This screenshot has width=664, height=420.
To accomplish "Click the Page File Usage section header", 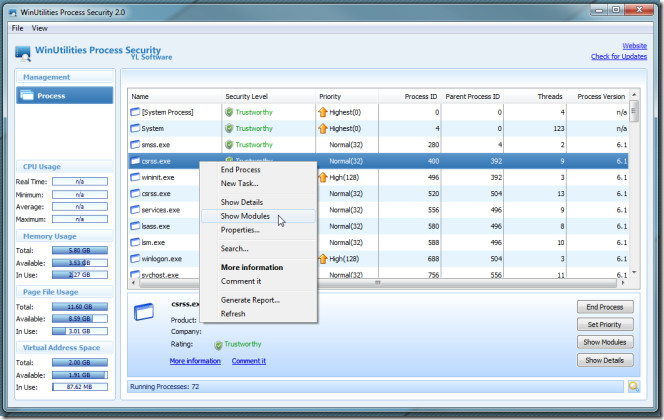I will [65, 292].
